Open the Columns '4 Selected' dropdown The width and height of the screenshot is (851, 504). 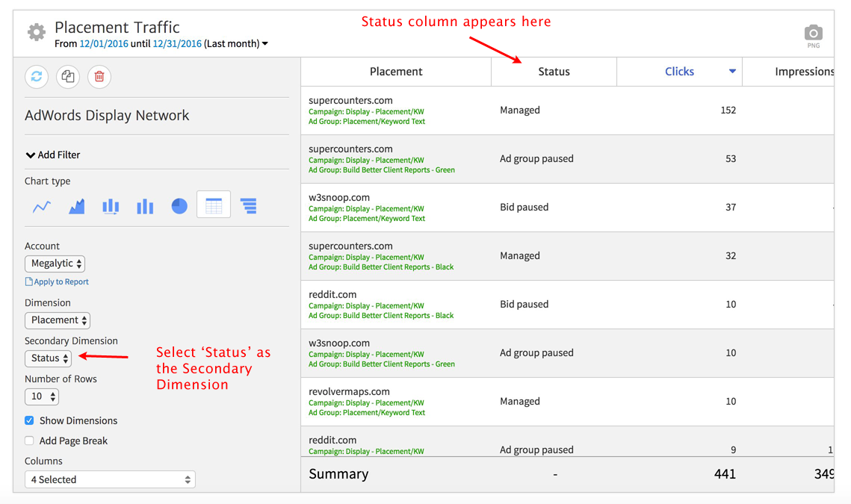point(109,479)
